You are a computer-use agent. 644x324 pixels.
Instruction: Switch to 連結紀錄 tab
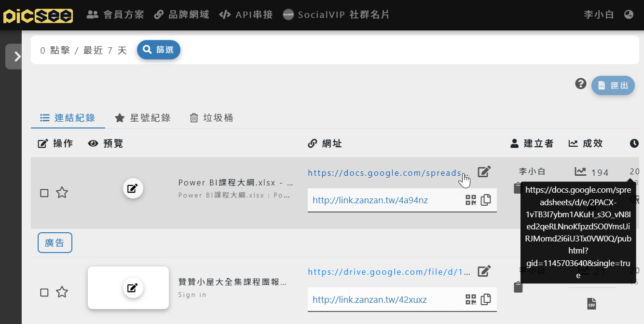[68, 118]
